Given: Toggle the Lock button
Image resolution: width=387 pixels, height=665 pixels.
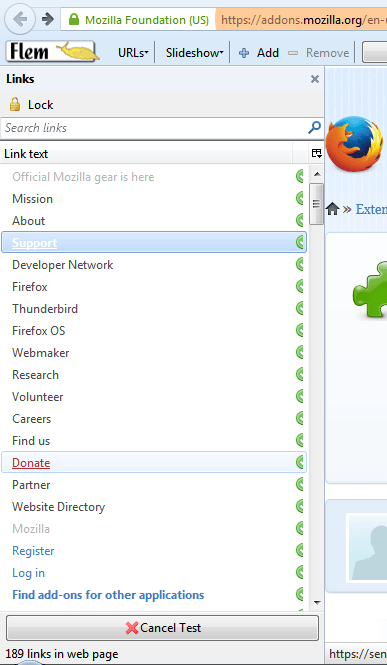Looking at the screenshot, I should (32, 105).
